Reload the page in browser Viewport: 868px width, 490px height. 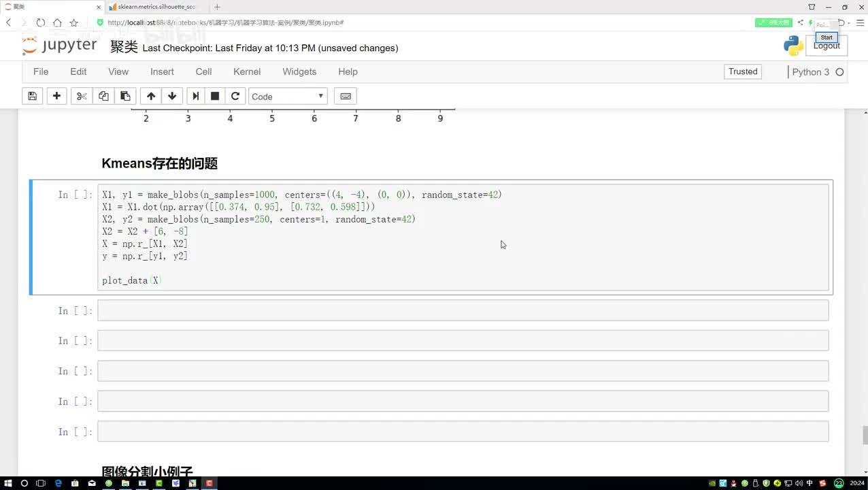[x=41, y=22]
